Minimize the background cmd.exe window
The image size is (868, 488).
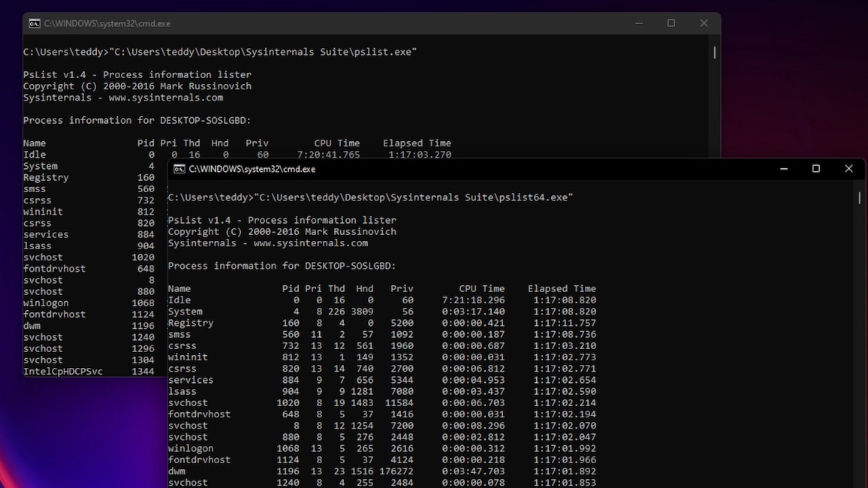point(639,23)
